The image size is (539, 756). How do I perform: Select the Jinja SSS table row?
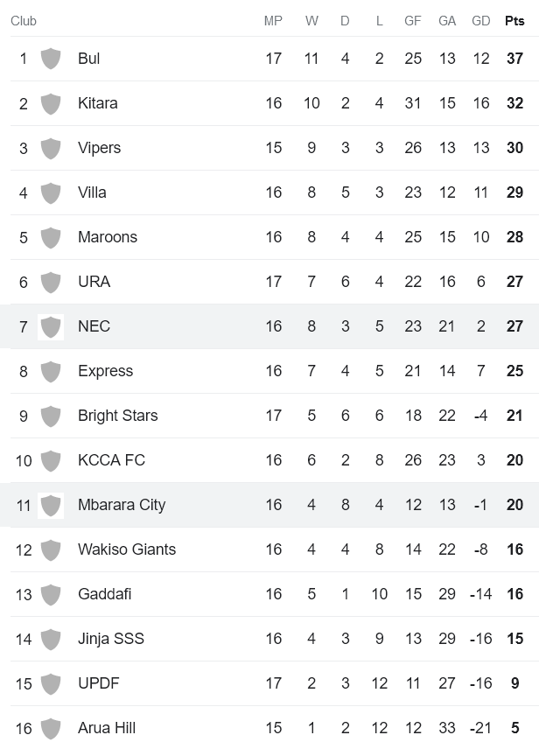pyautogui.click(x=269, y=639)
